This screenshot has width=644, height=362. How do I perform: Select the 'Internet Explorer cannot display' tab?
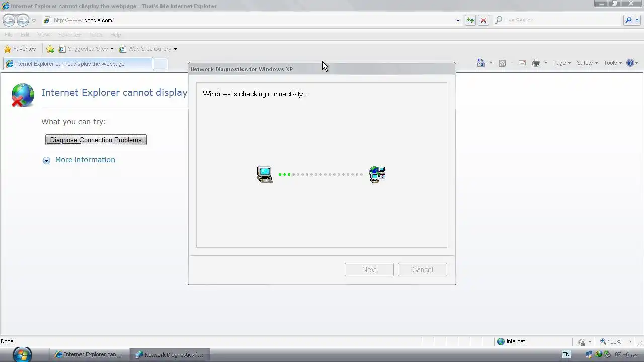(x=77, y=64)
